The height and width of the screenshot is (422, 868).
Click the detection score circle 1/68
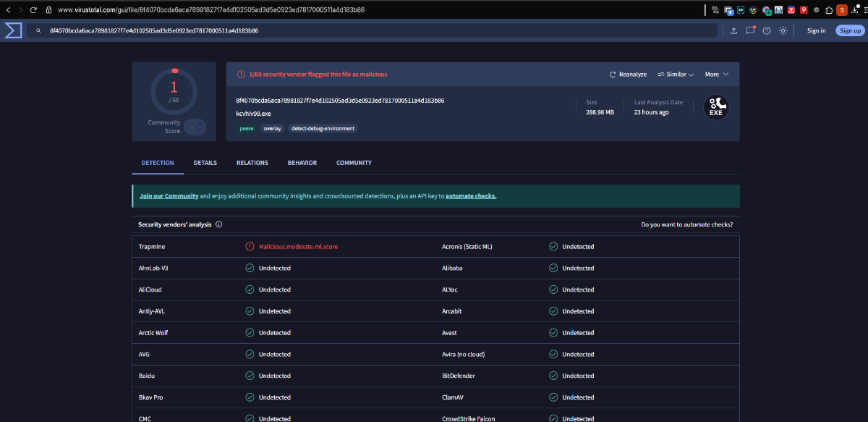tap(174, 91)
